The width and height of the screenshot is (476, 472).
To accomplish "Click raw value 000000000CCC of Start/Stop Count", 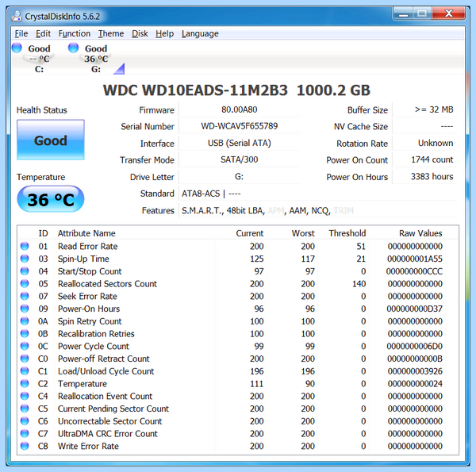I will (x=414, y=271).
